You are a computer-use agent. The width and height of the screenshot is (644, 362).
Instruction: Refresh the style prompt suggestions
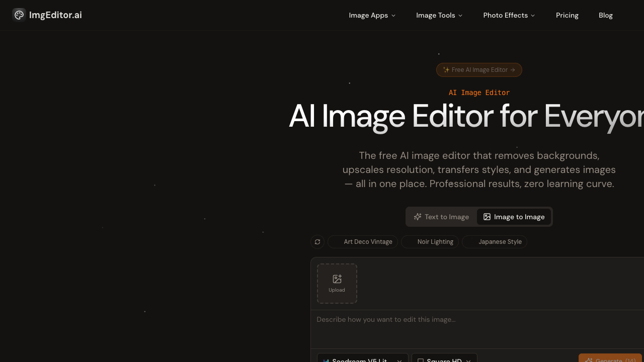point(317,242)
